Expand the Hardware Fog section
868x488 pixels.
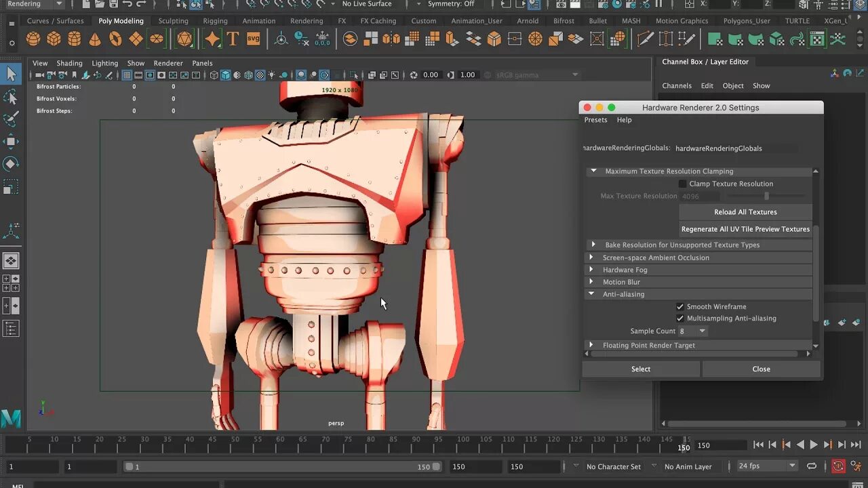tap(592, 270)
